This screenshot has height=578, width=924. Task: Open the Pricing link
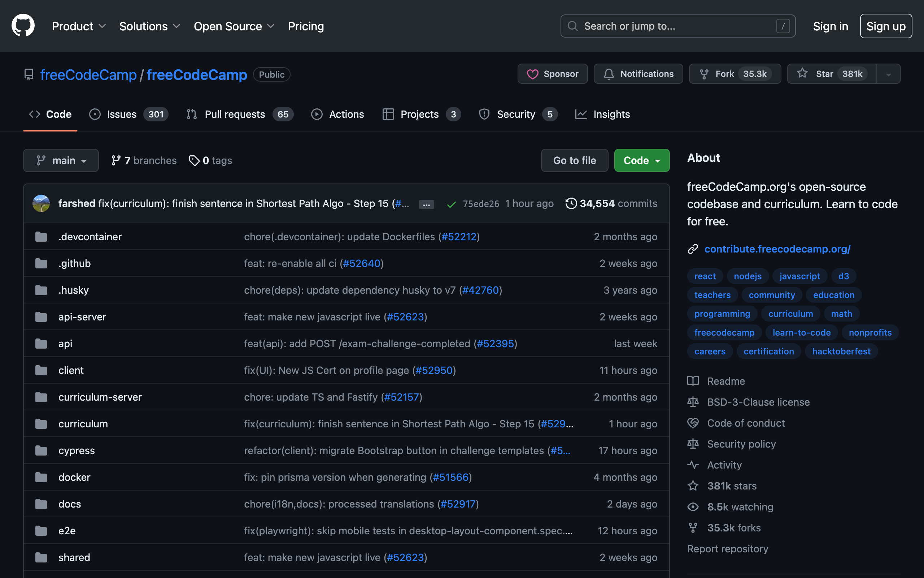click(306, 26)
